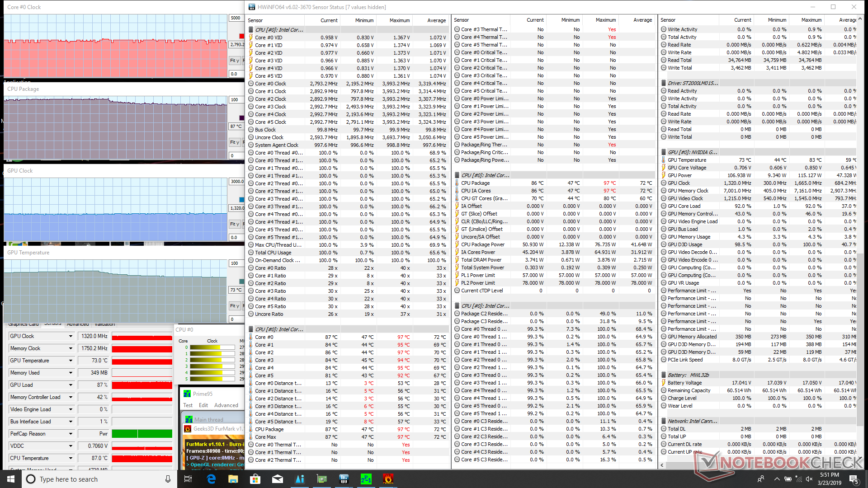The image size is (868, 488).
Task: Open File Explorer from the taskbar
Action: click(x=233, y=479)
